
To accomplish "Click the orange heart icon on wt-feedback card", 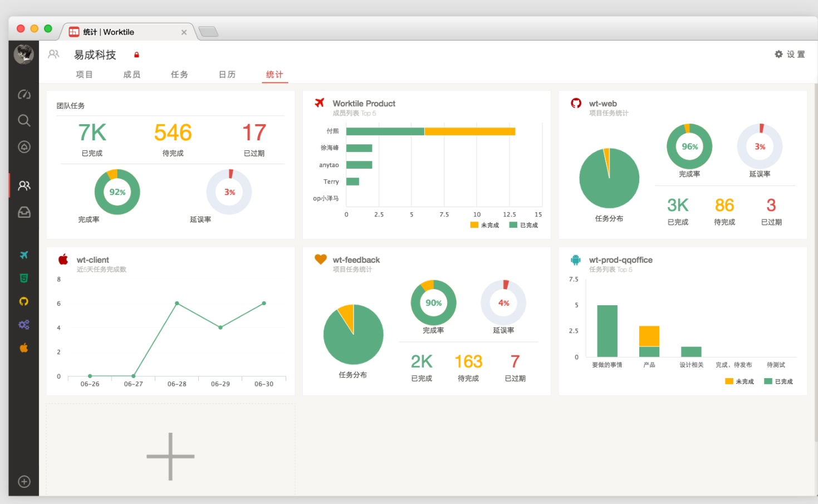I will coord(320,259).
